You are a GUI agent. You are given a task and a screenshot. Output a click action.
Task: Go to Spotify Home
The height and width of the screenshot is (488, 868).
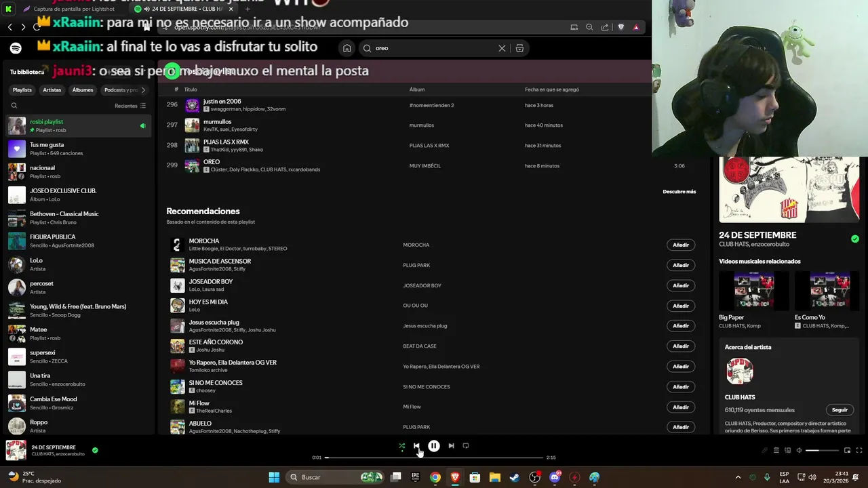click(347, 48)
